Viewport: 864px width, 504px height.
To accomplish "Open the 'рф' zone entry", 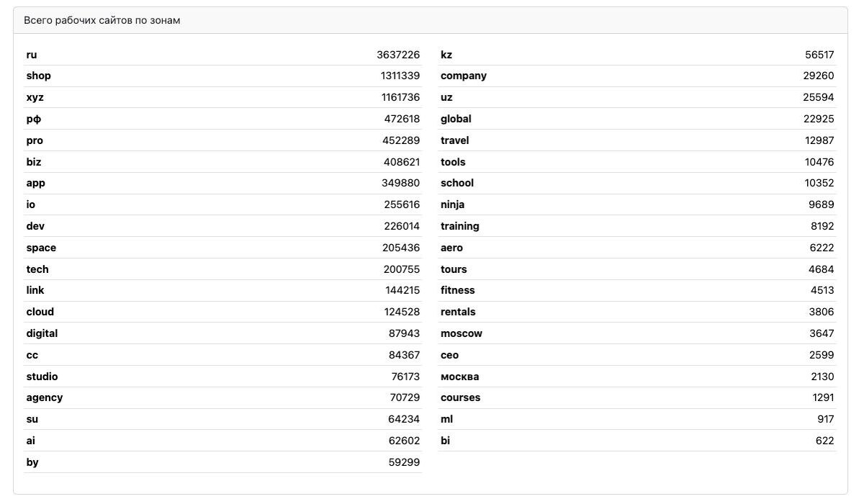I will (34, 119).
